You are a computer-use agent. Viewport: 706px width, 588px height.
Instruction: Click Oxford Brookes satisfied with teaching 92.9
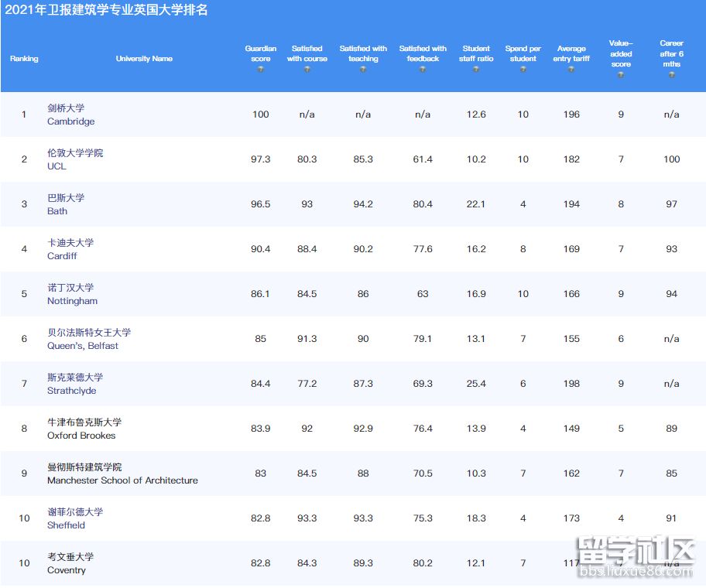[363, 429]
